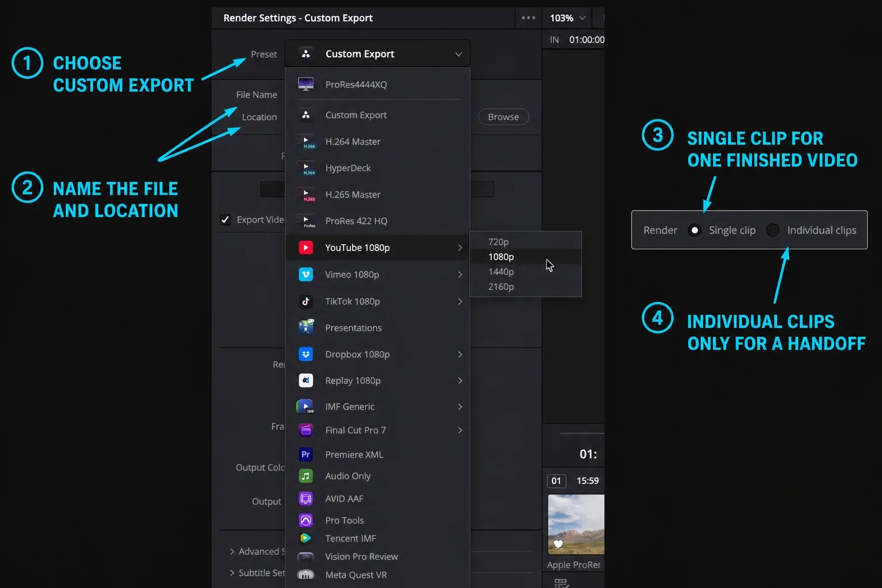Click the clip number 01 badge
This screenshot has height=588, width=882.
pos(556,481)
